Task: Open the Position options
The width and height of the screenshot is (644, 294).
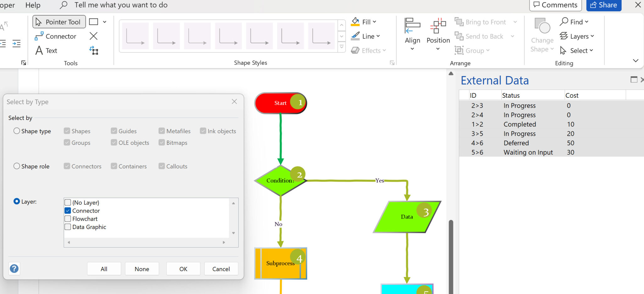Action: tap(438, 35)
